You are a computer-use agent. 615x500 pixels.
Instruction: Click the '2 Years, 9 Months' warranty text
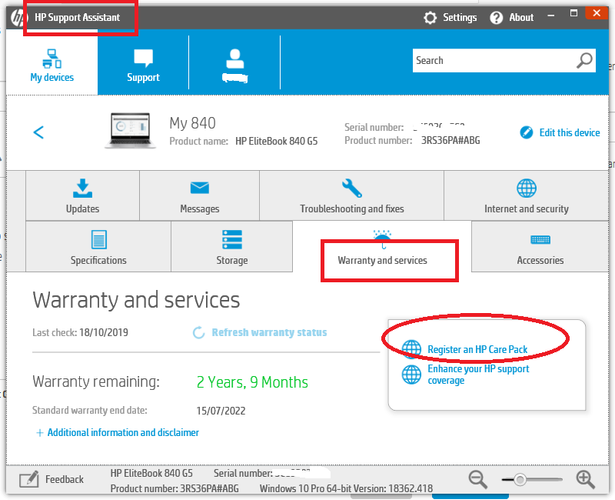tap(252, 382)
